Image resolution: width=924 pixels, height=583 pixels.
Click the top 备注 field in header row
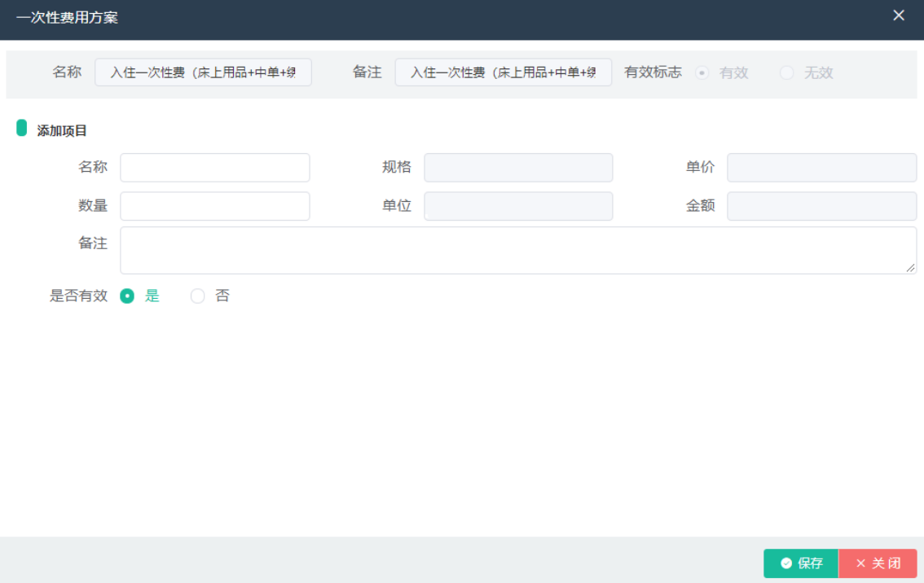click(x=504, y=72)
